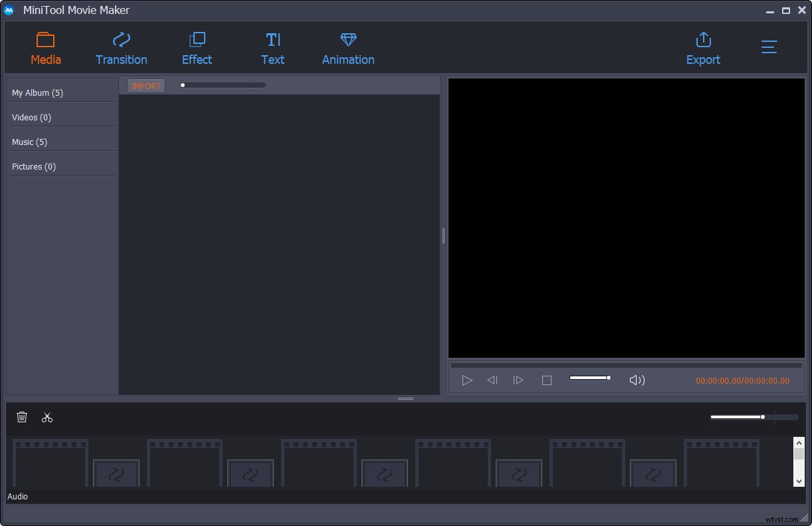Image resolution: width=812 pixels, height=526 pixels.
Task: Select Music in the album sidebar
Action: click(29, 142)
